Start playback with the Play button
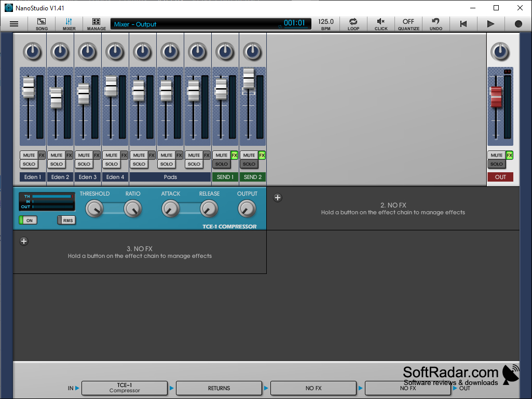The height and width of the screenshot is (399, 532). (490, 24)
